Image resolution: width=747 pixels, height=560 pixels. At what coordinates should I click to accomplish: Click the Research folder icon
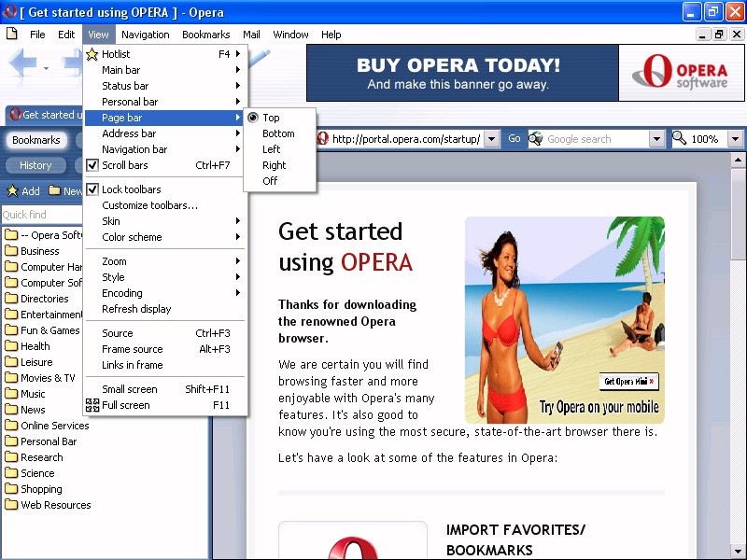point(11,456)
